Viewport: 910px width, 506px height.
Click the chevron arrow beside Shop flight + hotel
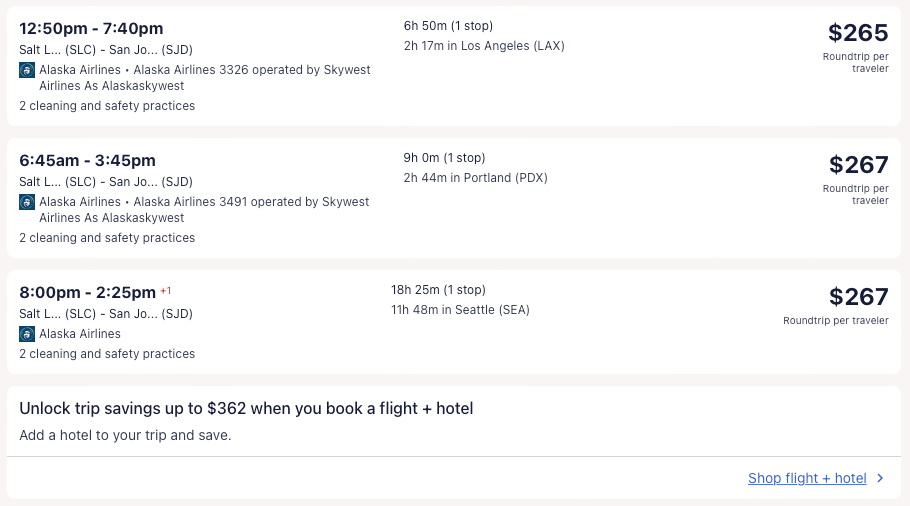(880, 478)
